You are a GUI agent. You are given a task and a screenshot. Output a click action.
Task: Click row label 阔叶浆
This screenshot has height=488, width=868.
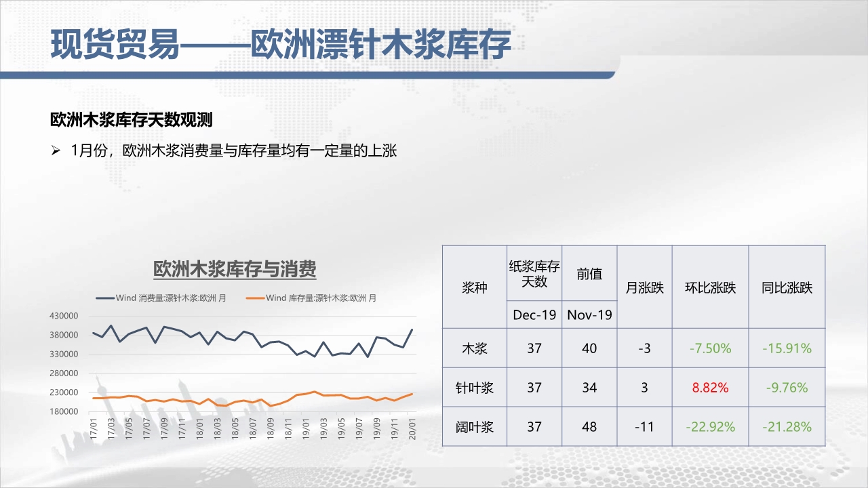(475, 427)
